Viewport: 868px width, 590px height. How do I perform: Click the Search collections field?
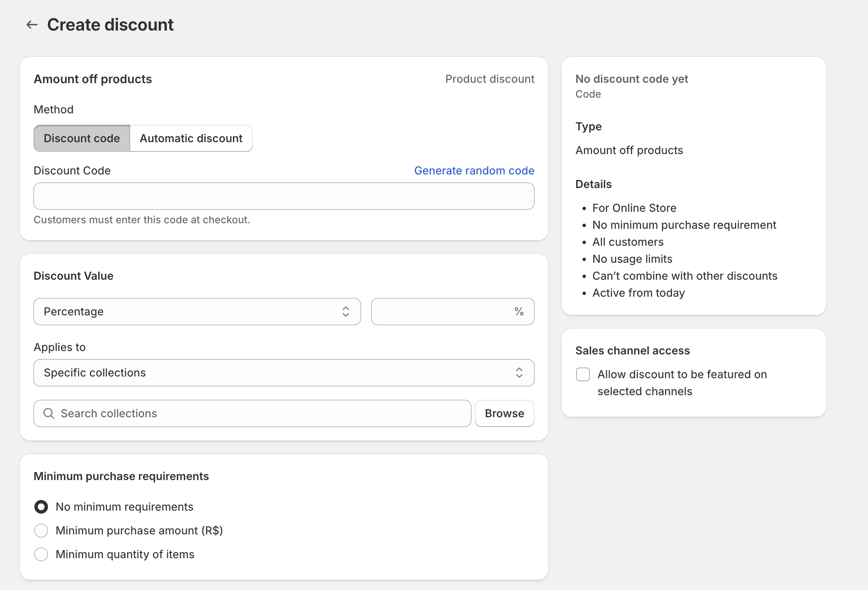(x=252, y=413)
